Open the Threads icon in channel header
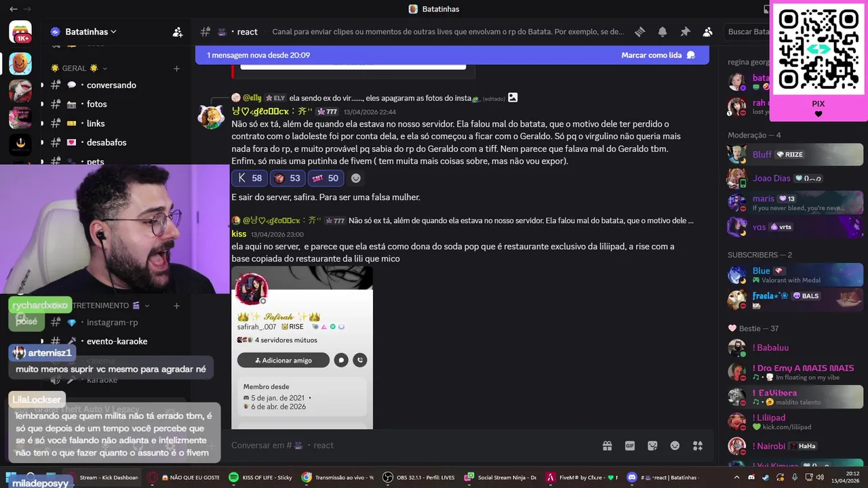Viewport: 868px width, 488px height. 639,32
